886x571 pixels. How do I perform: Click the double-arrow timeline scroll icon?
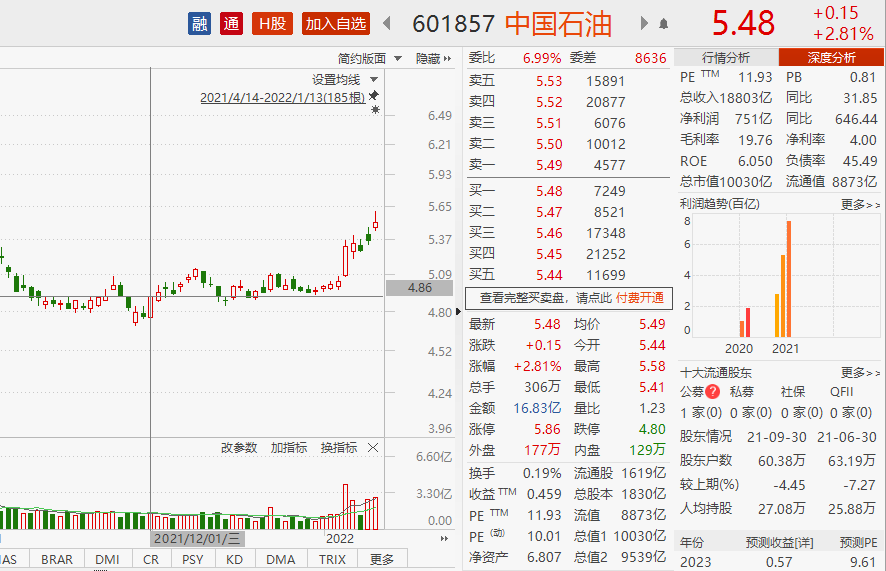pos(444,539)
